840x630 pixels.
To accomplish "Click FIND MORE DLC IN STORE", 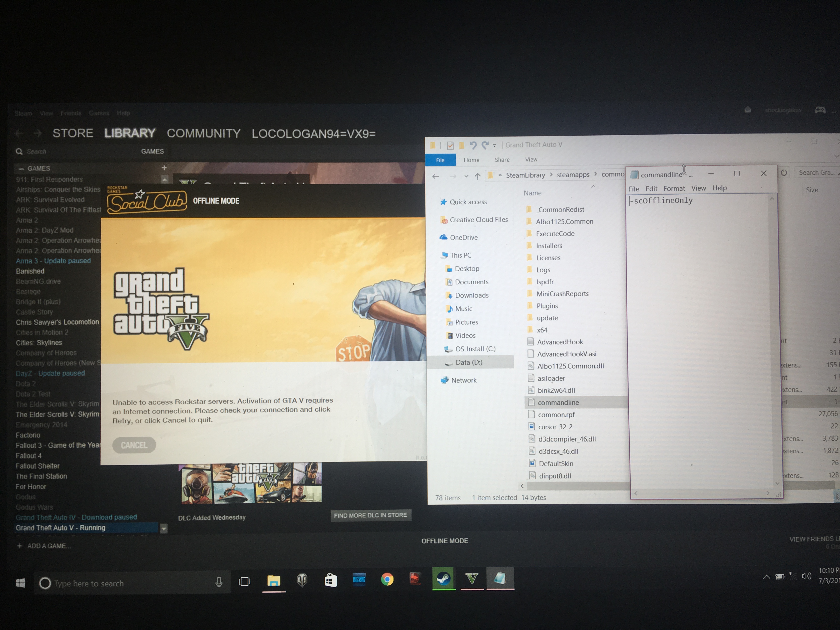I will point(370,515).
